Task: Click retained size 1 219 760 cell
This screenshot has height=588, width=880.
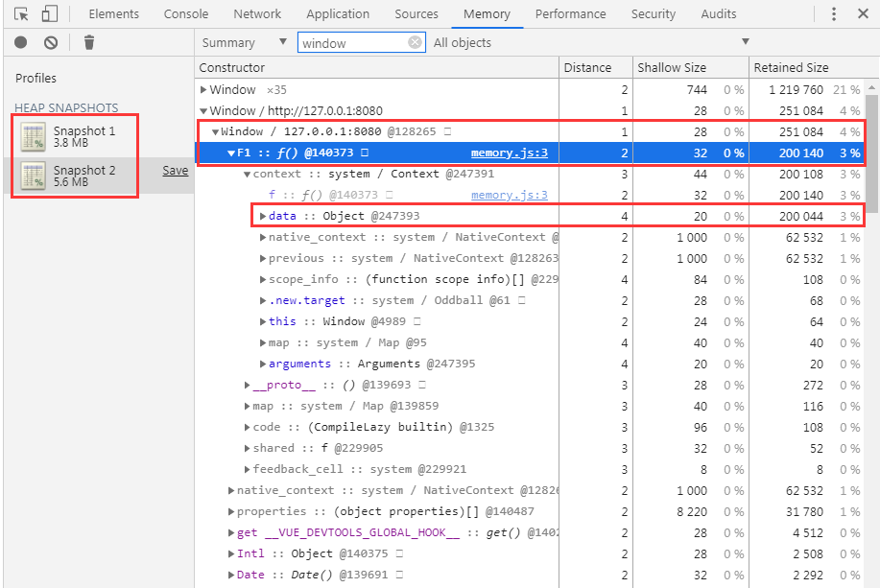Action: click(796, 90)
